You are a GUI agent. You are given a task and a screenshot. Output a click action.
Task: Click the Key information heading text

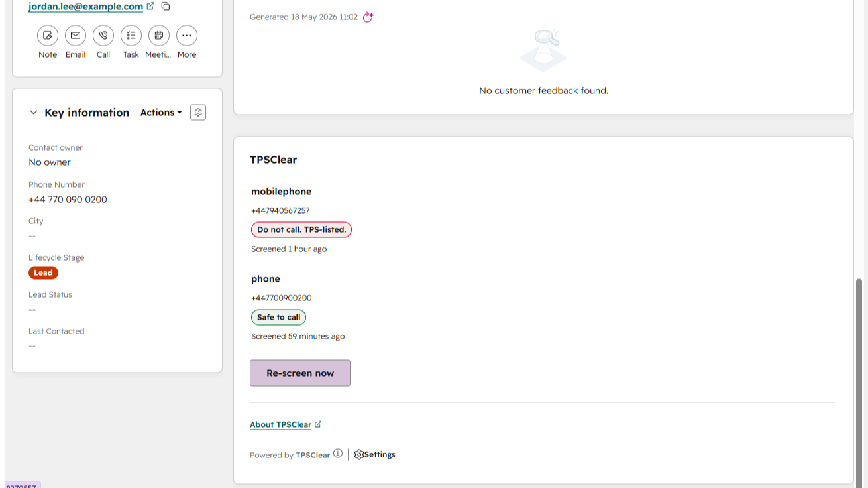[87, 113]
